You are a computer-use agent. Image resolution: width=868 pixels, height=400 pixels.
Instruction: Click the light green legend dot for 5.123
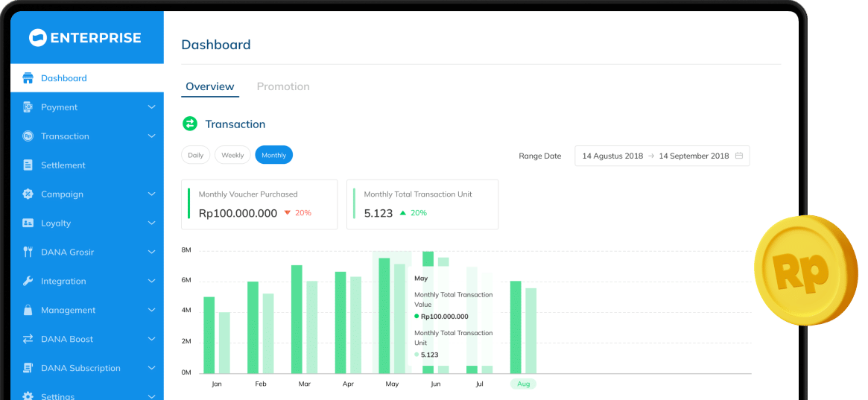(416, 355)
